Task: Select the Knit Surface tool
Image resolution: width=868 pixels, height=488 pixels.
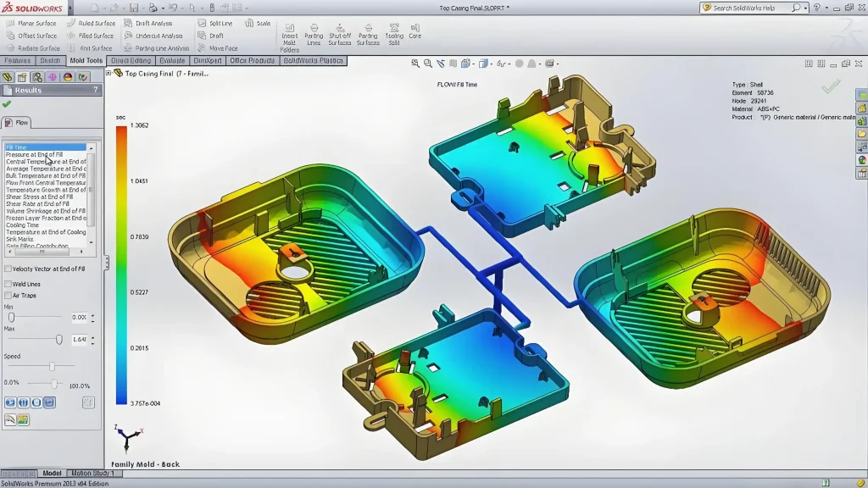Action: coord(90,48)
